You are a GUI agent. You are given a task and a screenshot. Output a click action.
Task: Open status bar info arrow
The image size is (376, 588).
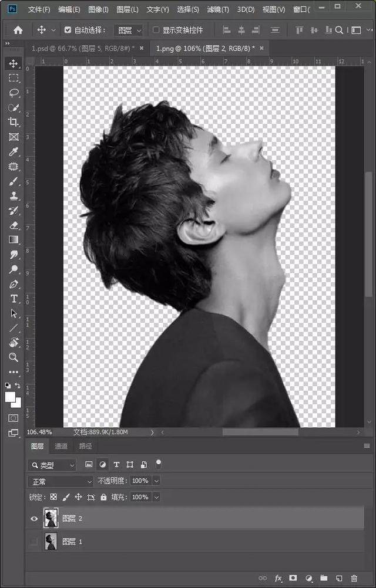click(152, 432)
